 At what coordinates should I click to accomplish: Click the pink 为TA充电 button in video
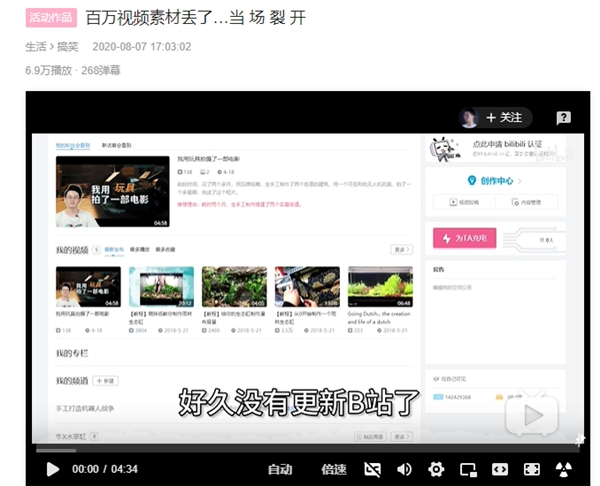tap(463, 238)
